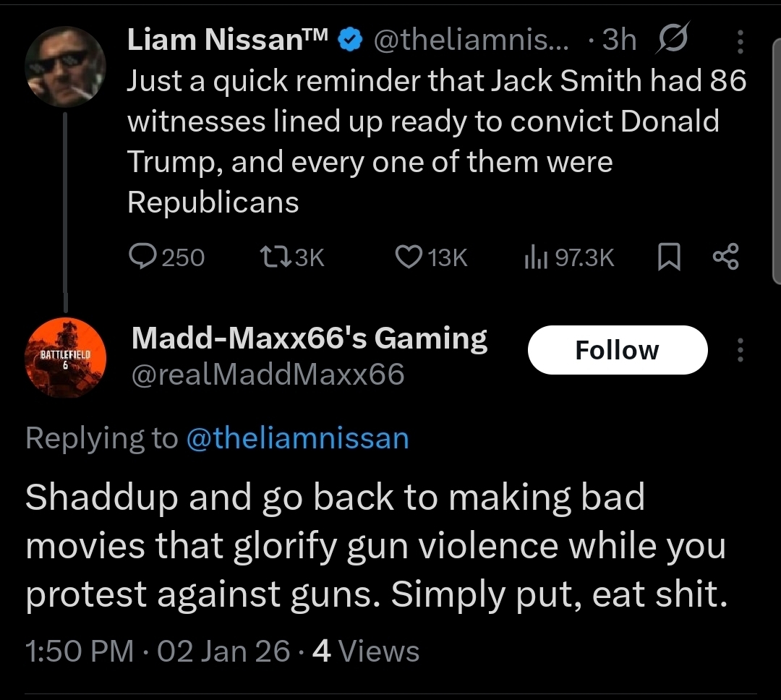Retweet Liam Nissan's post
This screenshot has width=781, height=700.
(x=293, y=257)
